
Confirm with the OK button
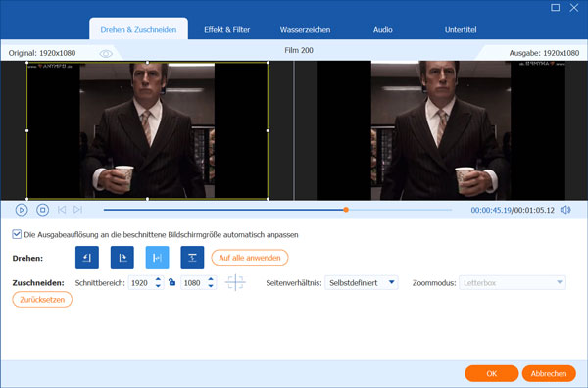[492, 373]
